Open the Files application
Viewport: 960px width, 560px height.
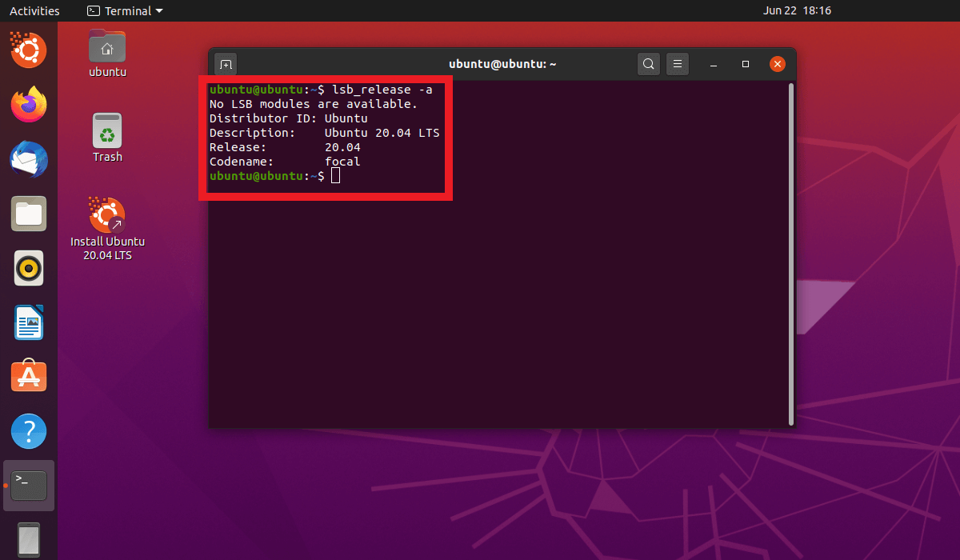[x=28, y=214]
